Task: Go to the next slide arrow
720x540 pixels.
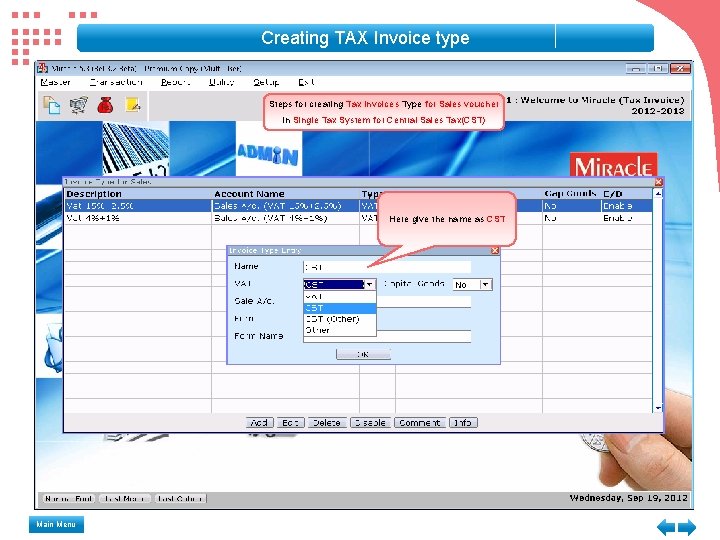Action: (687, 527)
